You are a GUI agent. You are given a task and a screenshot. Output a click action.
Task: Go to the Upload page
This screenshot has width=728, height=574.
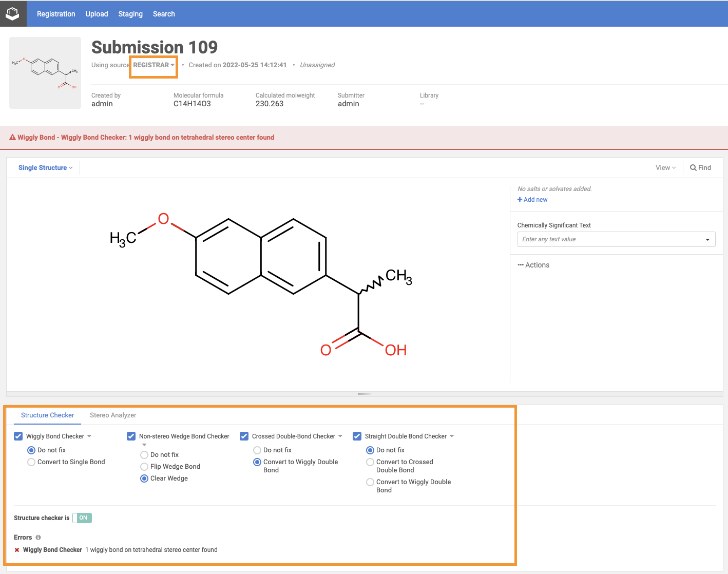tap(97, 14)
